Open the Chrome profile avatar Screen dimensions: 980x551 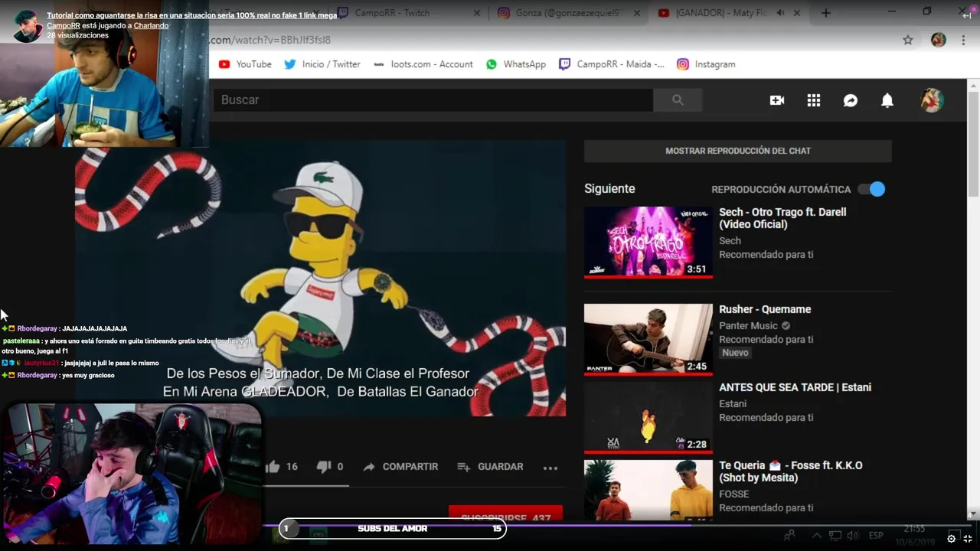coord(939,40)
